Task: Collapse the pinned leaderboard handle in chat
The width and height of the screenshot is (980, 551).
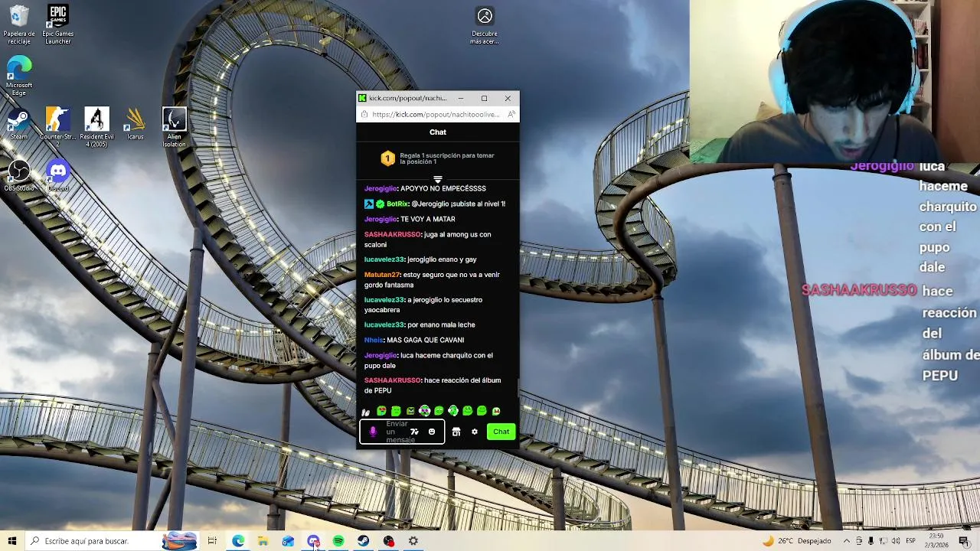Action: pyautogui.click(x=437, y=179)
